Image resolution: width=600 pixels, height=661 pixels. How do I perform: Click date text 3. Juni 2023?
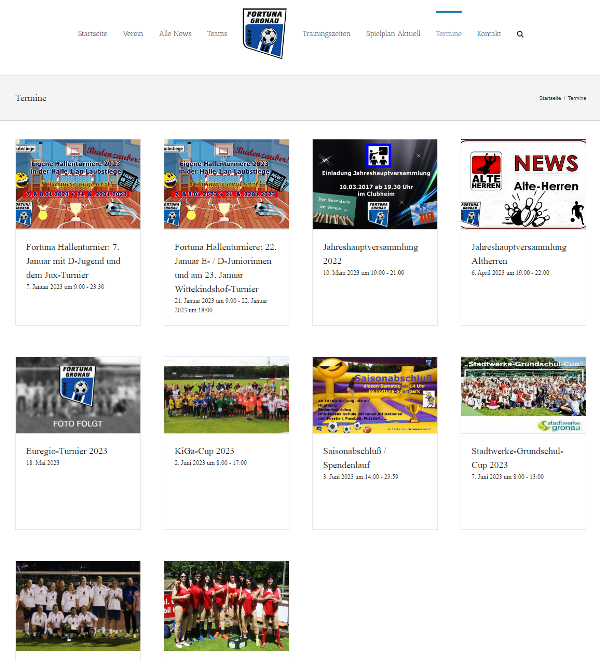[x=361, y=477]
